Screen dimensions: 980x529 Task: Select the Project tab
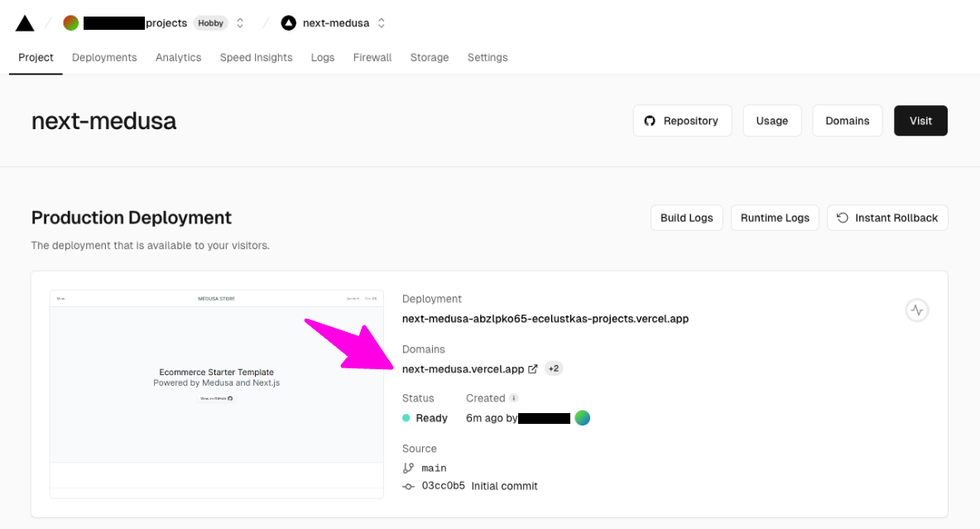pyautogui.click(x=36, y=57)
